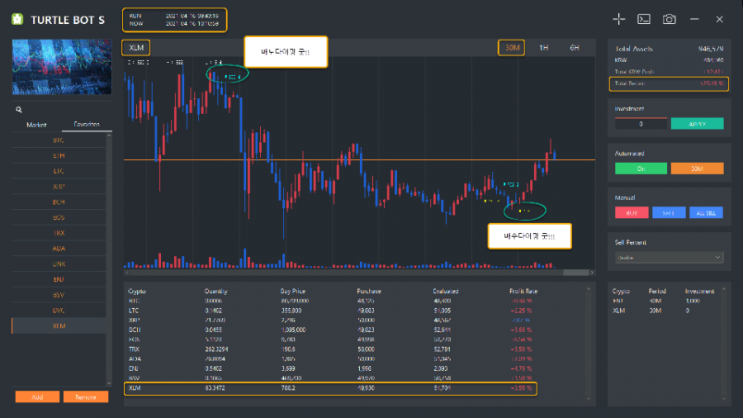Screen dimensions: 743x418
Task: Click the Period column header
Action: (657, 291)
